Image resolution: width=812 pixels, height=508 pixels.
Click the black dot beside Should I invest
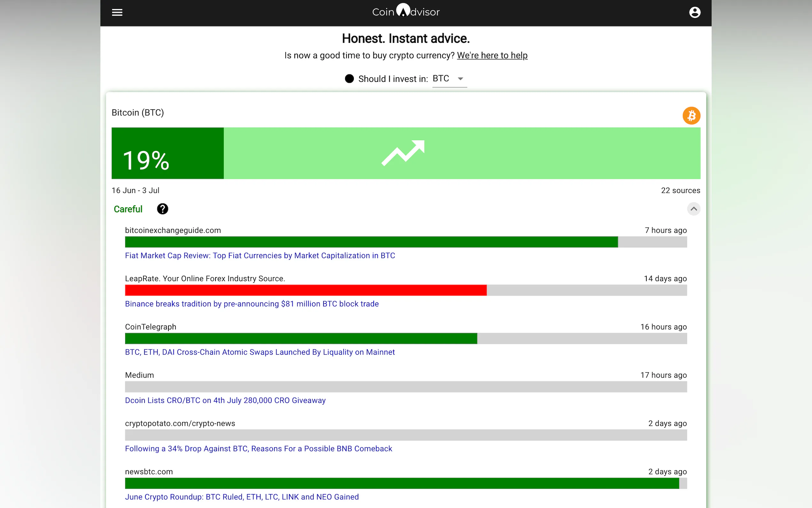349,79
